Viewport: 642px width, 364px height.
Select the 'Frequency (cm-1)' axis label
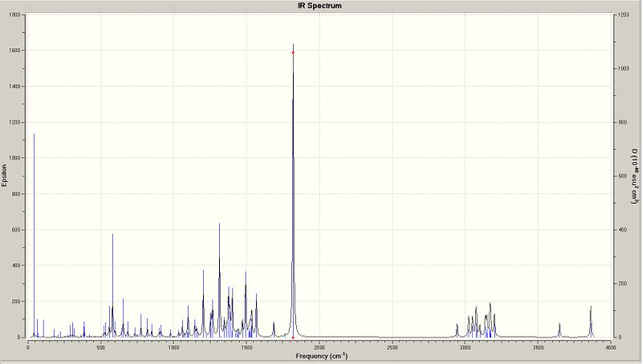[322, 356]
